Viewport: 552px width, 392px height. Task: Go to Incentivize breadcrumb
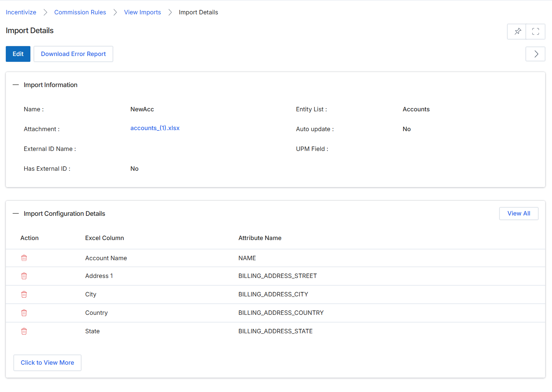[x=21, y=12]
